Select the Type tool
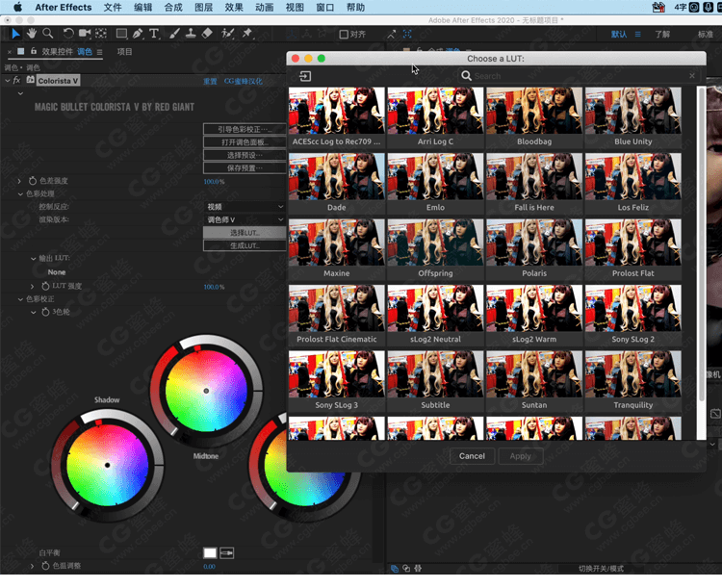The width and height of the screenshot is (722, 588). (x=154, y=33)
